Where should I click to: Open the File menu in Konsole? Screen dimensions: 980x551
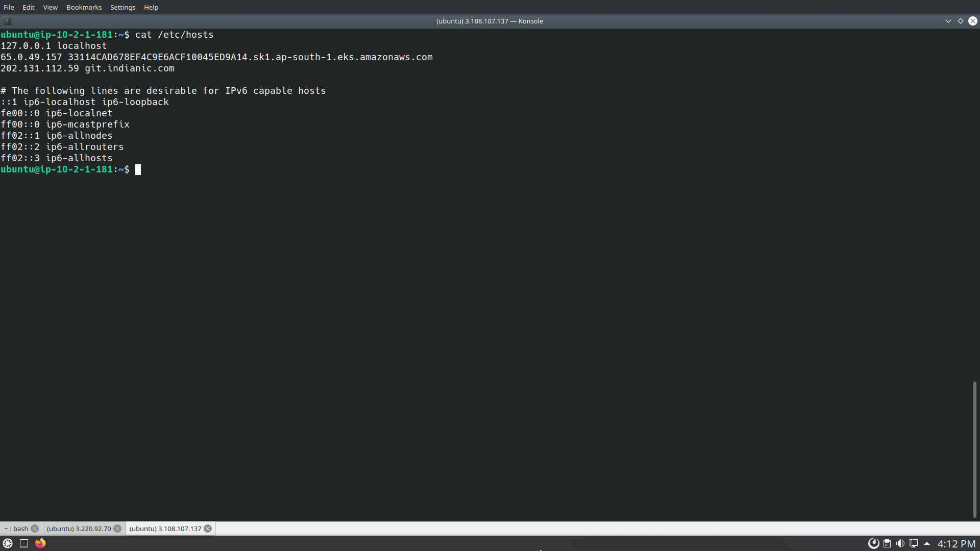[9, 7]
